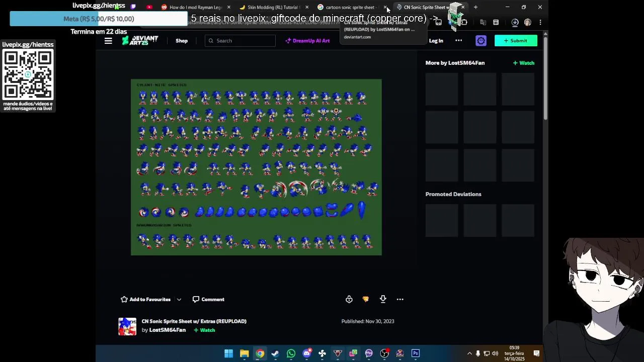Click the deviation title CN Sonic Sprite Sheet

pyautogui.click(x=194, y=321)
